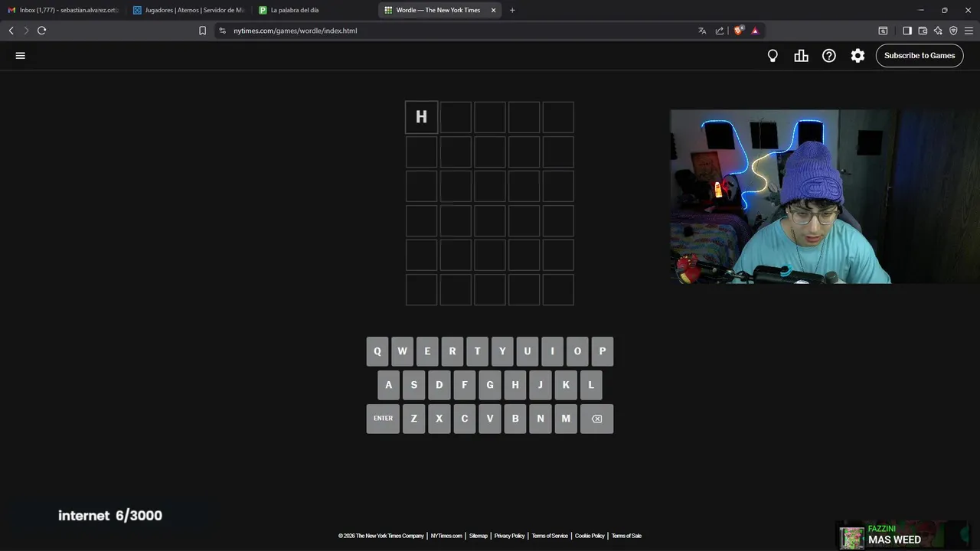Open the Brave Shields lion icon

738,31
